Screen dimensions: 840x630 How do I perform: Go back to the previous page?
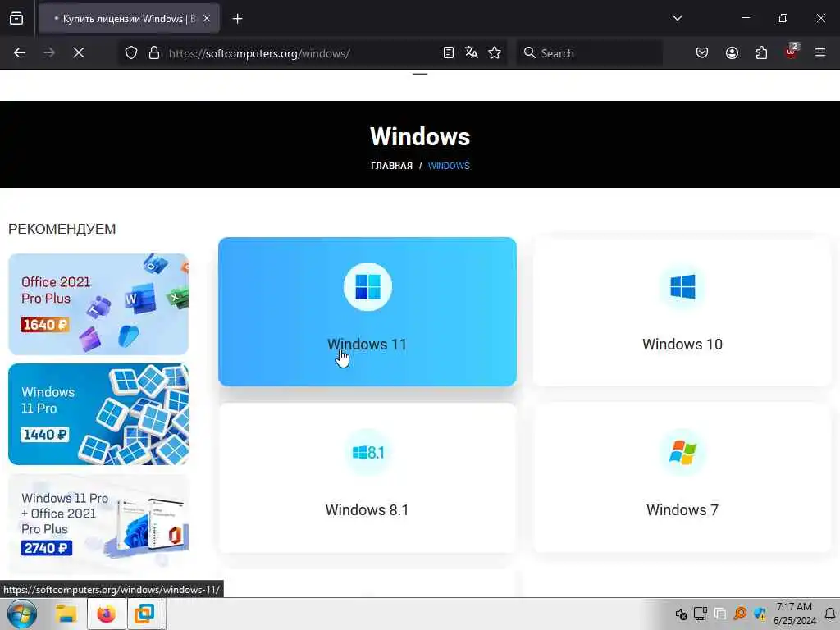[20, 52]
